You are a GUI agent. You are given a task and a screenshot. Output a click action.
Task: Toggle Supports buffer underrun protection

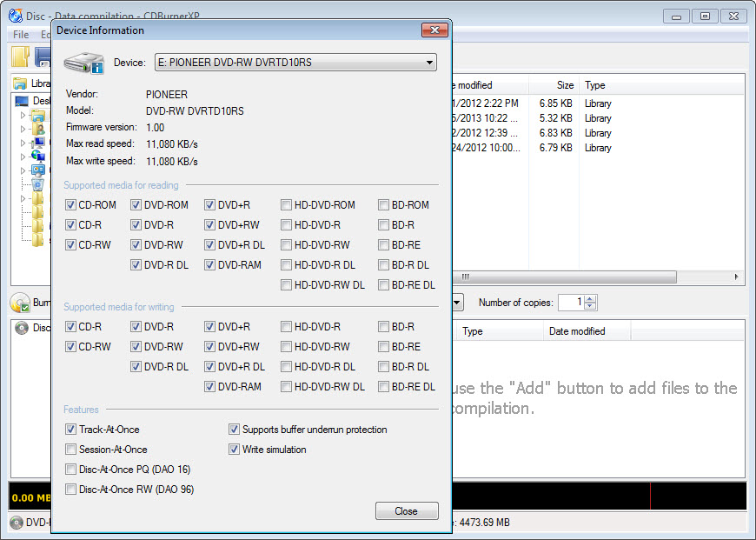pos(235,429)
